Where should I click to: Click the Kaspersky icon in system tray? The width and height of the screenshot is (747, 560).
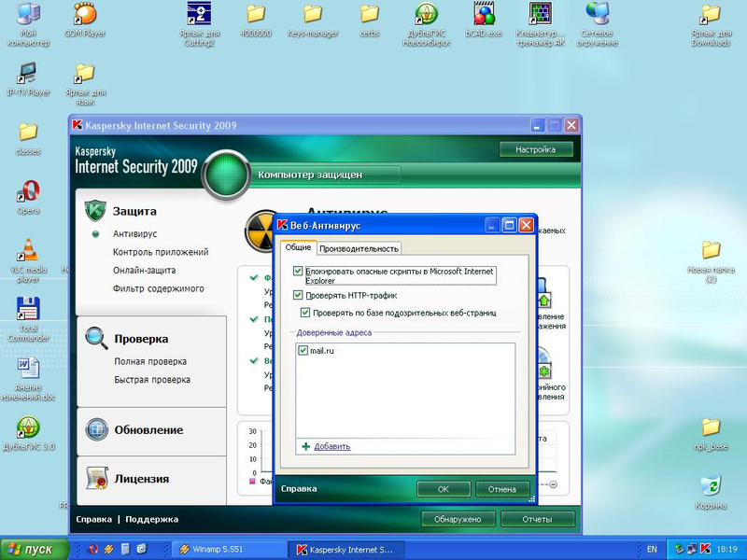tap(706, 549)
